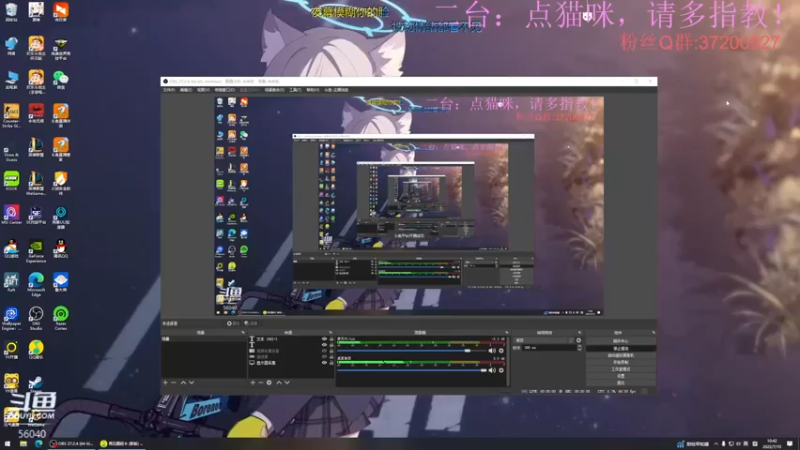The height and width of the screenshot is (450, 800).
Task: Open Raft game desktop shortcut
Action: 11,282
